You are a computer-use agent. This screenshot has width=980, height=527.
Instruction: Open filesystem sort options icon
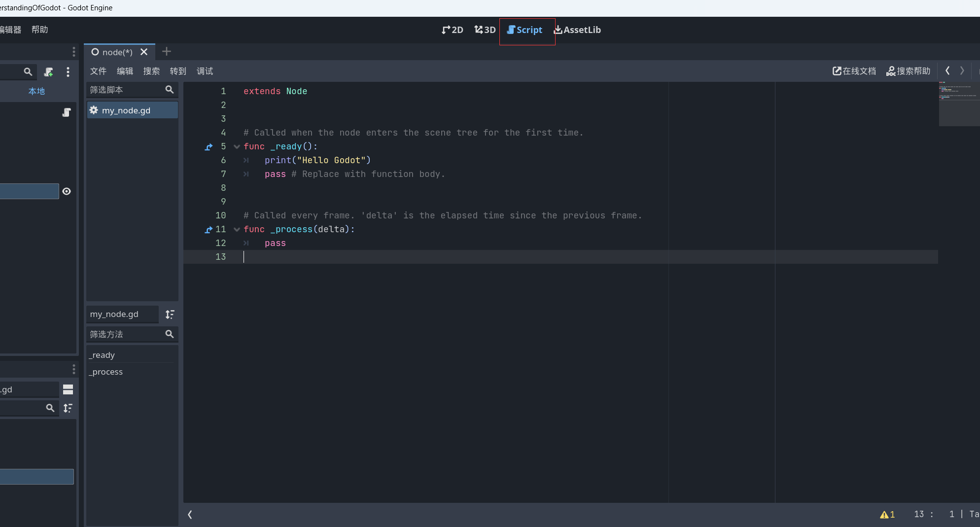coord(68,408)
